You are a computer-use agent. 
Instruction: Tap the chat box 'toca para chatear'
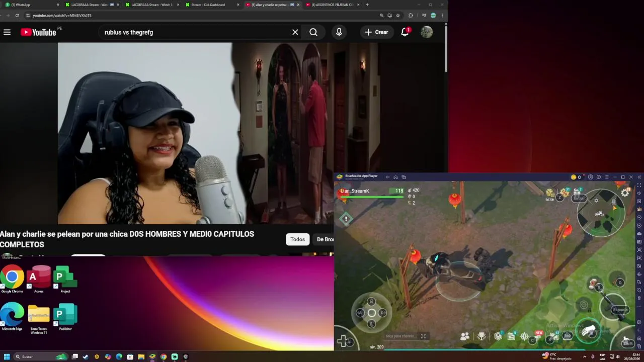(400, 336)
